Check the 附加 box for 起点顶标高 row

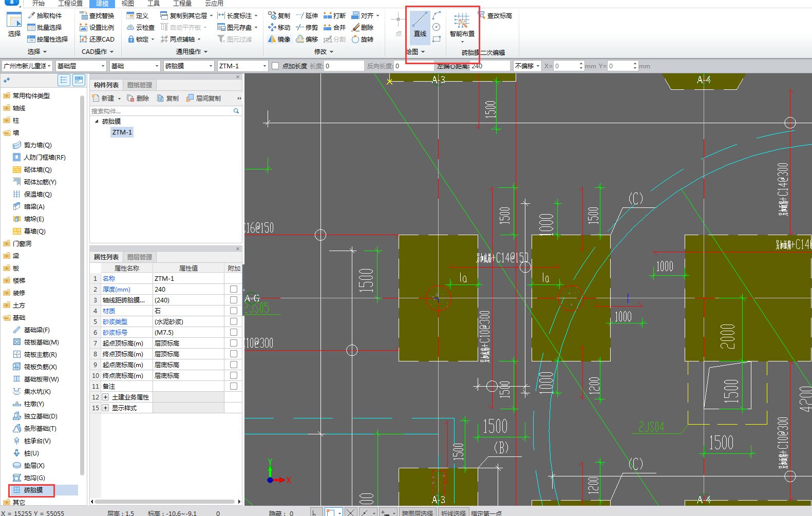[234, 343]
